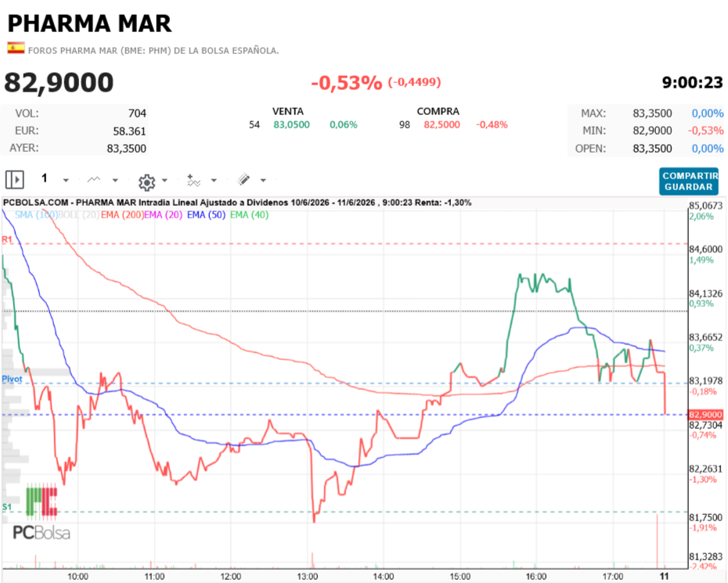Click the VOL value 704
This screenshot has width=728, height=583.
pos(137,113)
